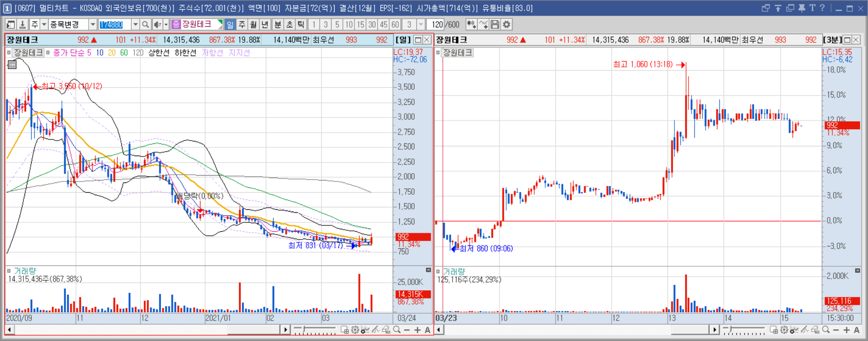The image size is (868, 341).
Task: Click the pin window icon in title bar
Action: pyautogui.click(x=802, y=8)
